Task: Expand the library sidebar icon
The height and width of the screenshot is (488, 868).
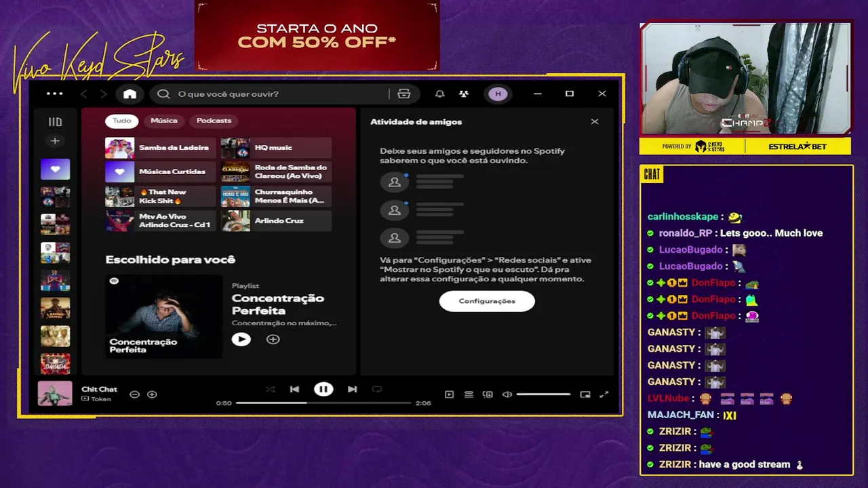Action: coord(55,122)
